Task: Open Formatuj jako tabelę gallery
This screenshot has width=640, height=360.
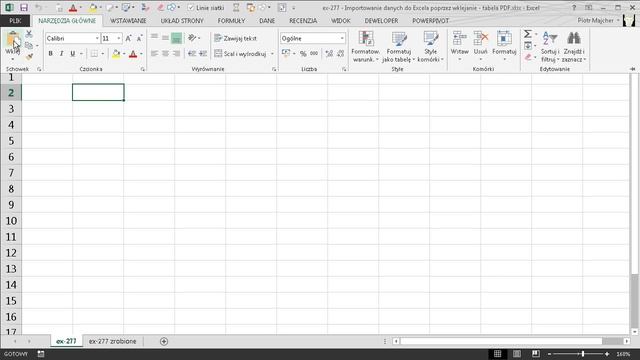Action: coord(399,47)
